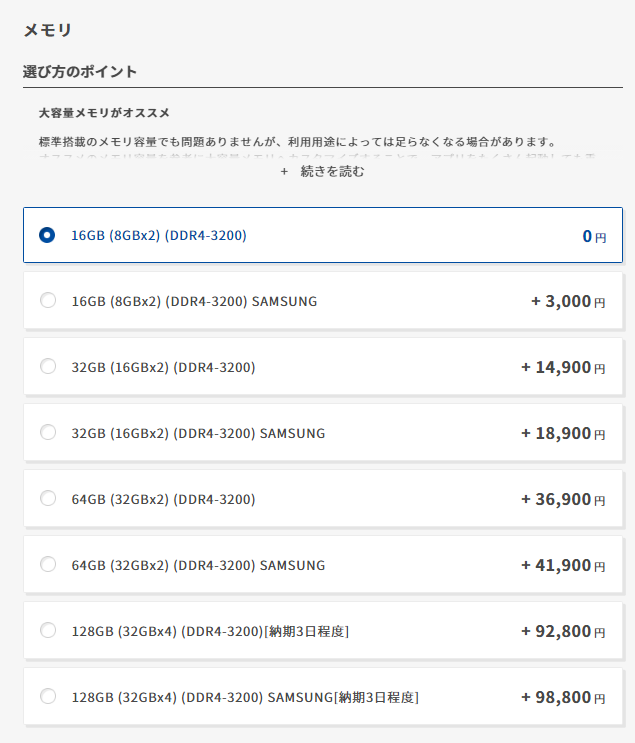The image size is (635, 743).
Task: Click the plus icon beside 続きを読む
Action: 284,172
